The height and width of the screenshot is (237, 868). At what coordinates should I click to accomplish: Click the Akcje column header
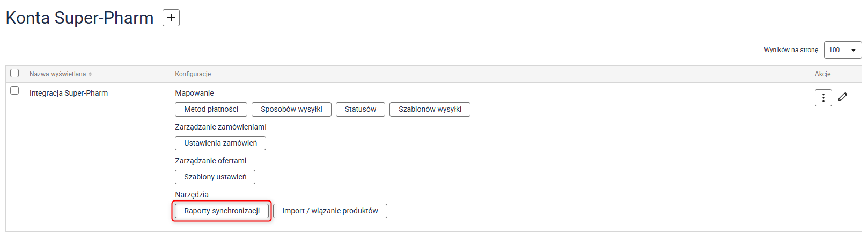(x=822, y=74)
